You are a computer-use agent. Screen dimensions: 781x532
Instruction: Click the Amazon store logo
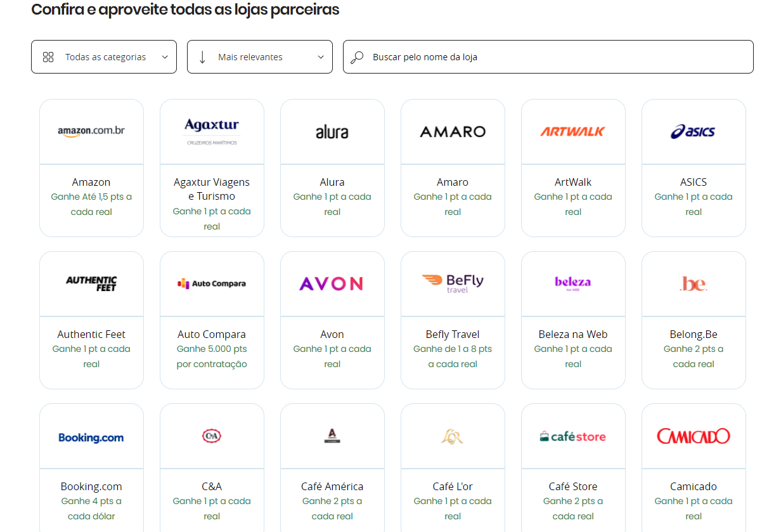pyautogui.click(x=91, y=131)
